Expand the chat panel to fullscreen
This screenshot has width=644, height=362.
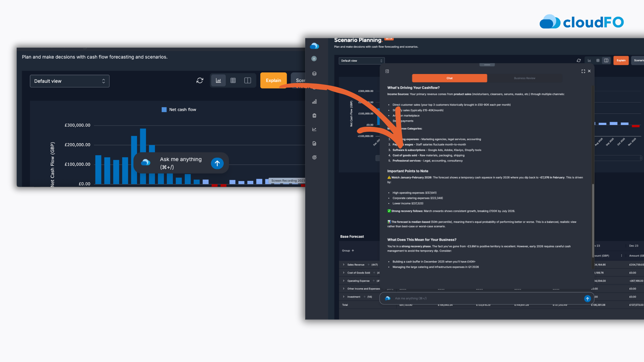583,71
